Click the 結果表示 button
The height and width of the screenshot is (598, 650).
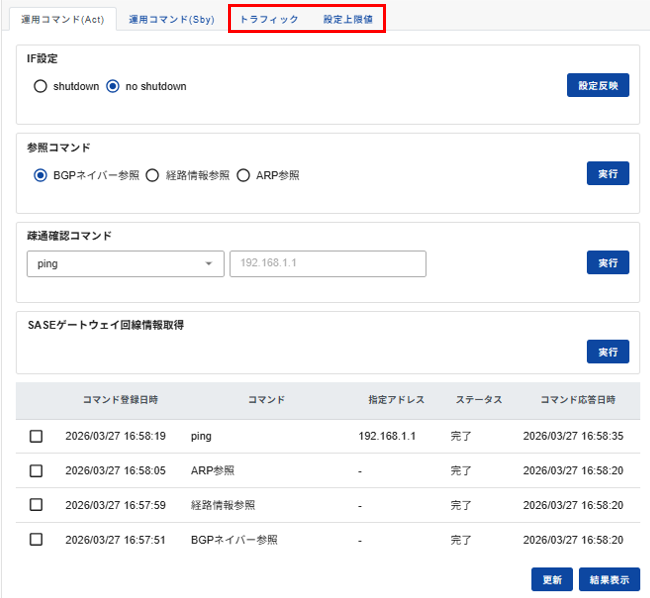(608, 579)
